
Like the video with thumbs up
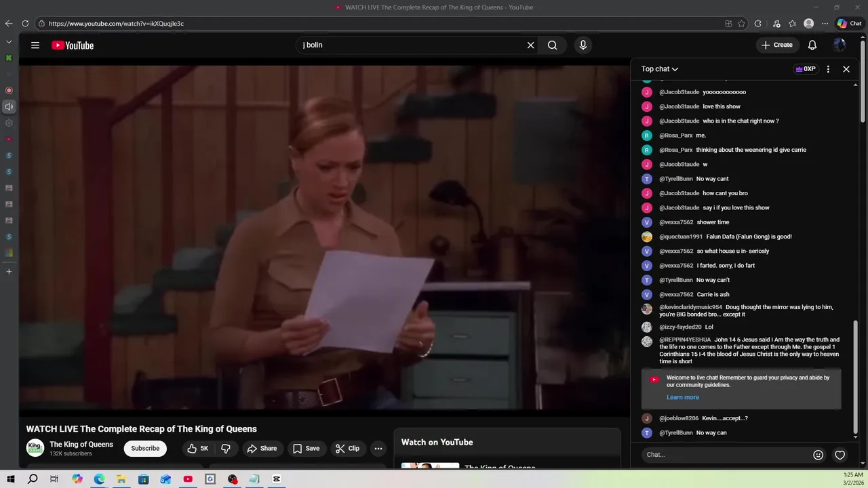[x=198, y=448]
